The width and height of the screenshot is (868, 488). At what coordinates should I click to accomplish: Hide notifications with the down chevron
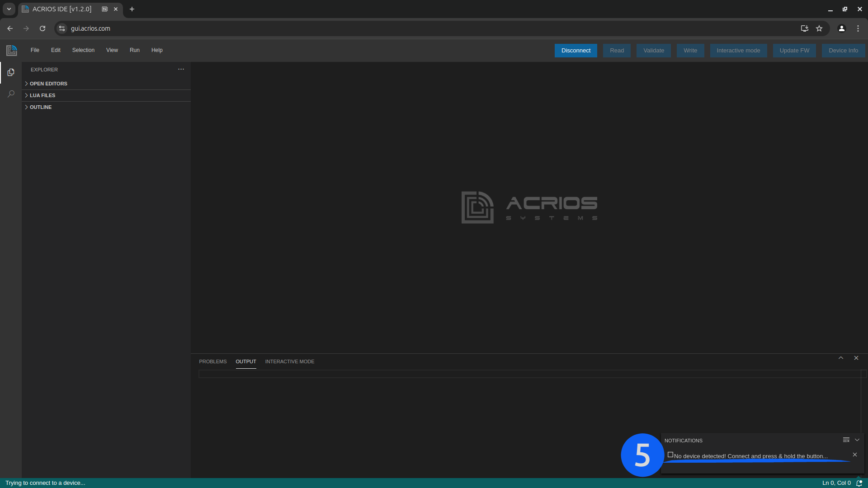[857, 440]
